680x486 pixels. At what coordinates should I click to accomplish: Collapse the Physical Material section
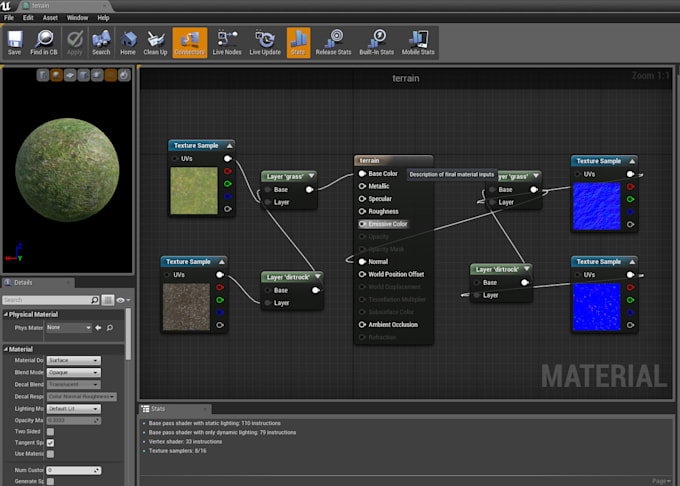pyautogui.click(x=6, y=314)
